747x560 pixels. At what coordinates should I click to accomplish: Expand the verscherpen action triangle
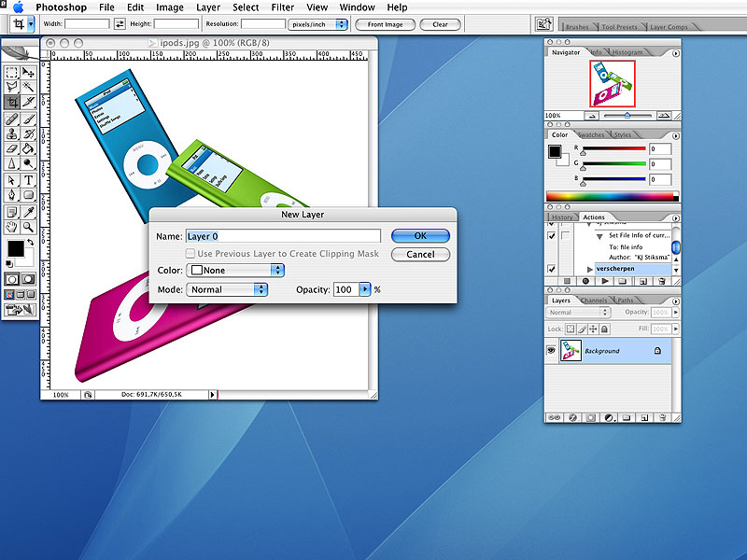coord(590,269)
